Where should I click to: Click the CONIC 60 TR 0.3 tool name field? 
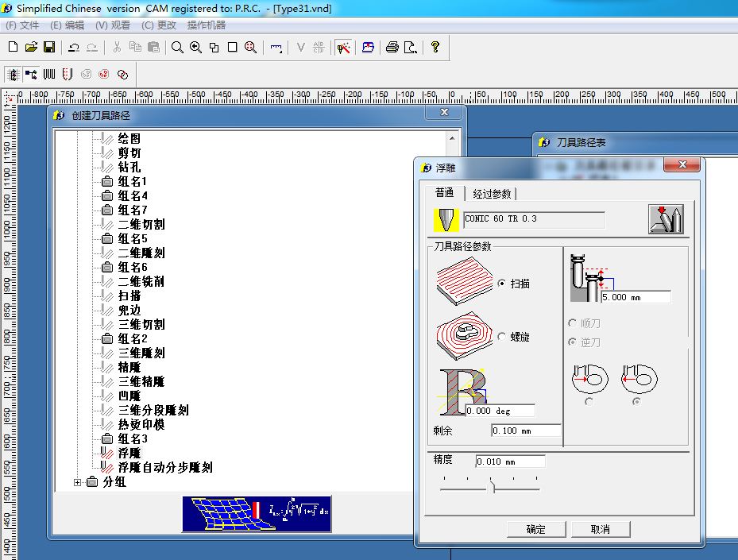tap(534, 219)
